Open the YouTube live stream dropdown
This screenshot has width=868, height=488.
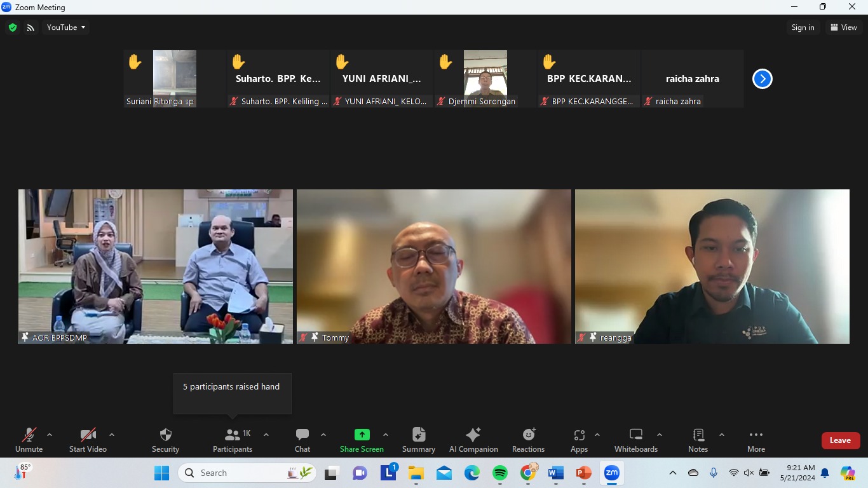66,27
